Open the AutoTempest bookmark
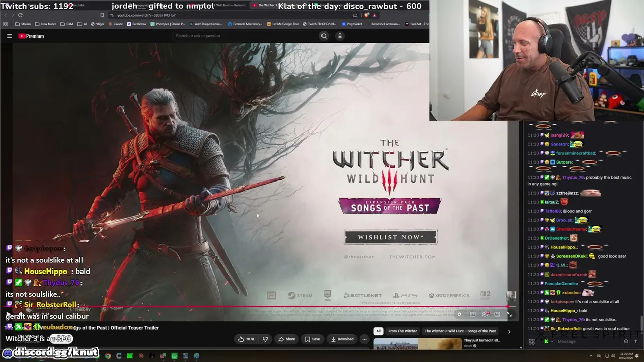The image size is (644, 362). (x=205, y=24)
